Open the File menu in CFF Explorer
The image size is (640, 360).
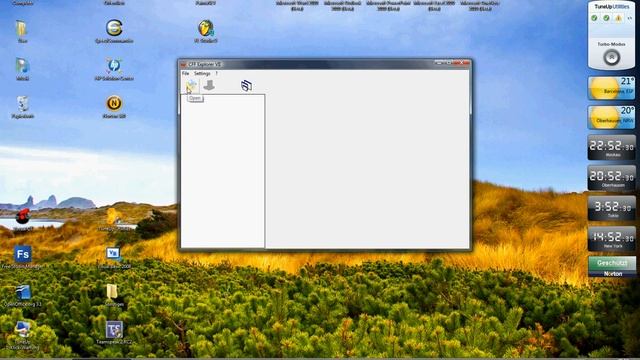pyautogui.click(x=185, y=73)
